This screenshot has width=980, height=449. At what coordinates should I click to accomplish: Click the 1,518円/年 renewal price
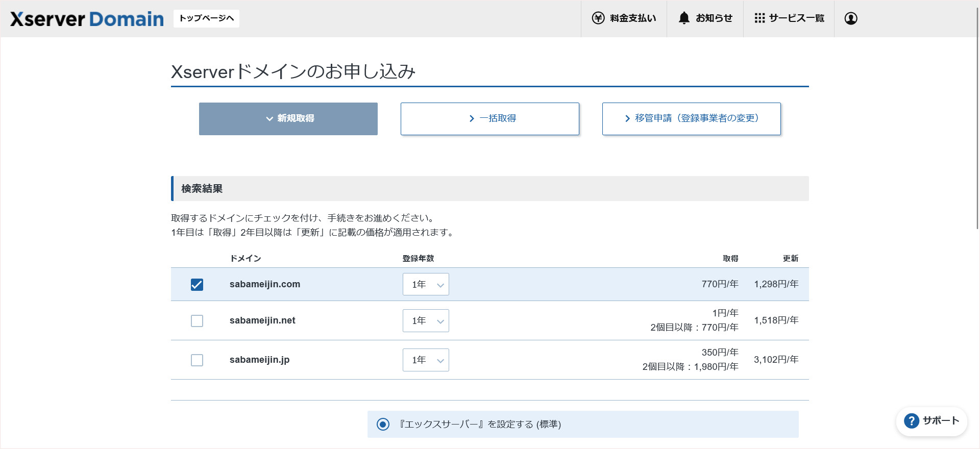click(x=776, y=320)
